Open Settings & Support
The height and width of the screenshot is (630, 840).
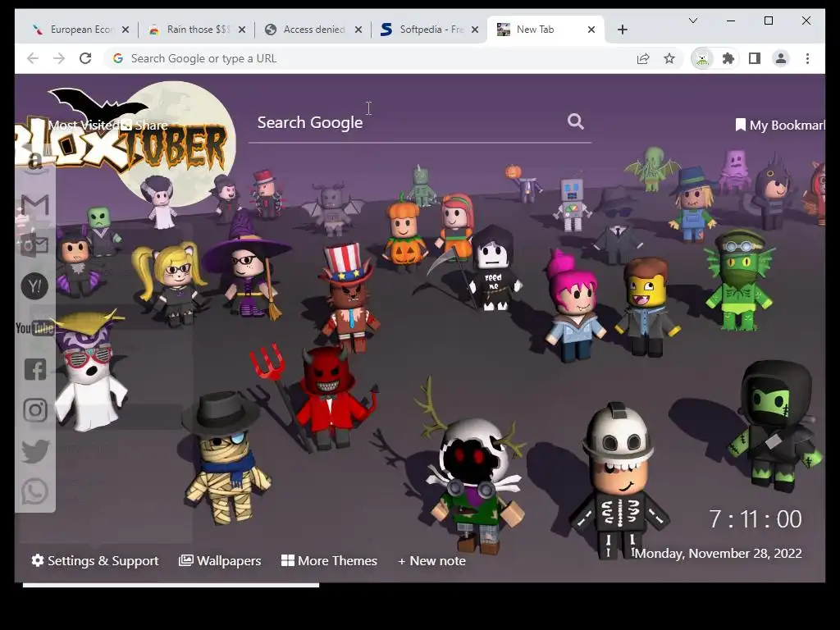click(x=95, y=560)
